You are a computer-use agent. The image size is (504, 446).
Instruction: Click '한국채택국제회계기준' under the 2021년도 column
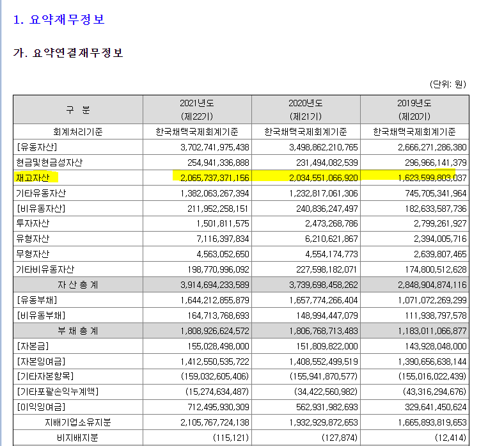pyautogui.click(x=197, y=132)
